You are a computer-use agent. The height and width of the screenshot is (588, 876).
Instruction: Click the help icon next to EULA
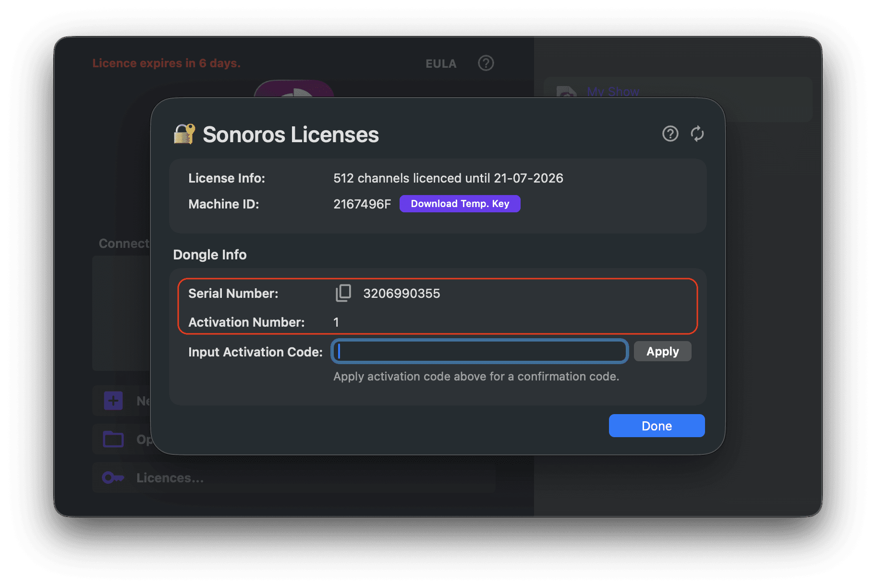486,63
